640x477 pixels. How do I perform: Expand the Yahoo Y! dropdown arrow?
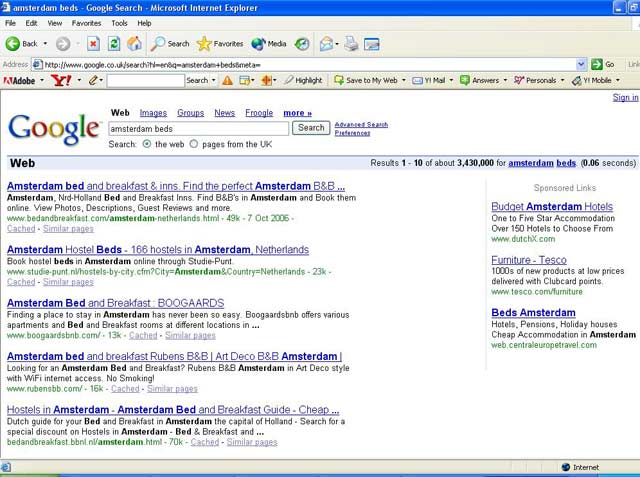pyautogui.click(x=79, y=80)
